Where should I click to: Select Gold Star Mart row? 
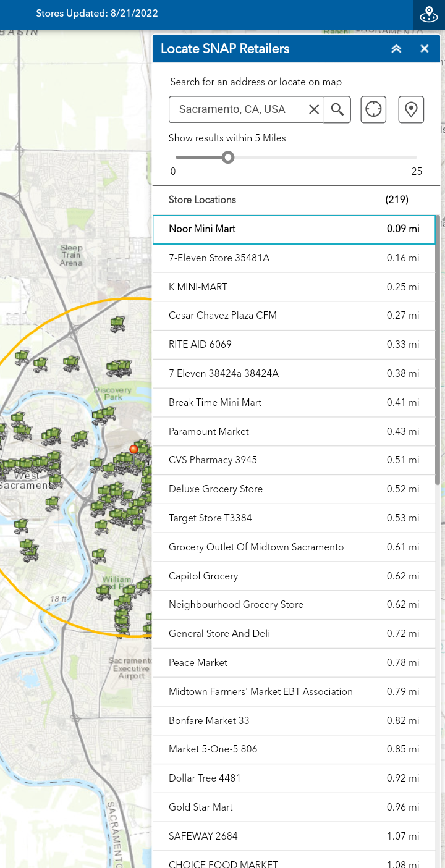294,807
